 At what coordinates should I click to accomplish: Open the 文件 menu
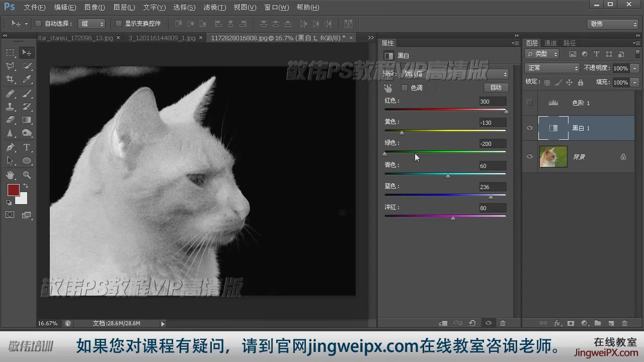pos(35,8)
